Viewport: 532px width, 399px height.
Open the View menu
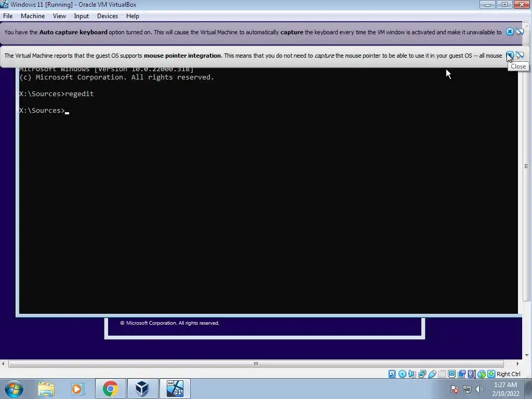point(59,16)
